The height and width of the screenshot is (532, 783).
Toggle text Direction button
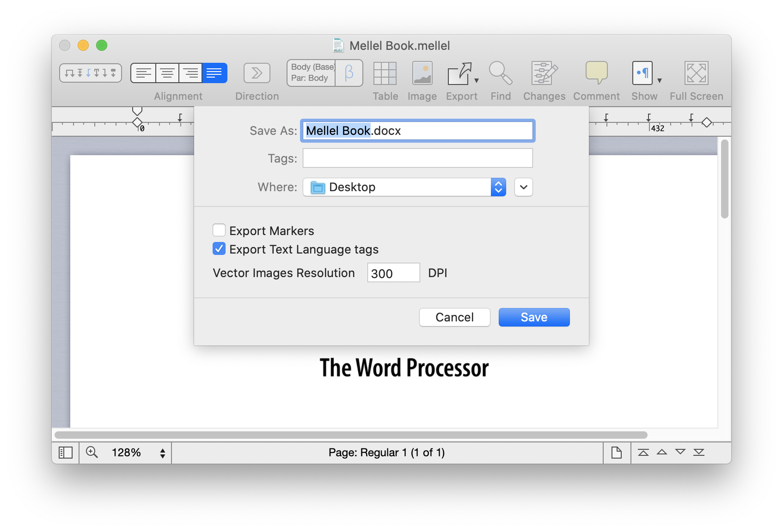(257, 73)
